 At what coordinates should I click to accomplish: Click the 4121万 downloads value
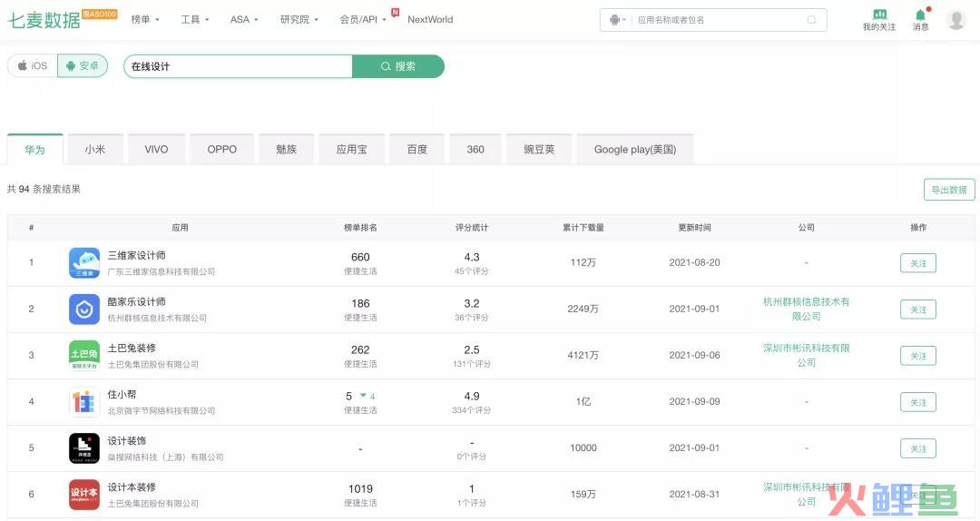583,355
